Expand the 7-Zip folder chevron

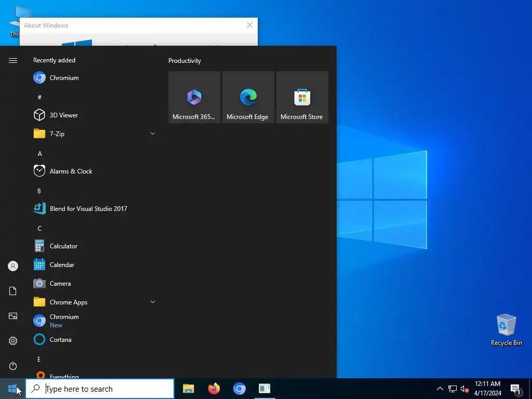(153, 134)
